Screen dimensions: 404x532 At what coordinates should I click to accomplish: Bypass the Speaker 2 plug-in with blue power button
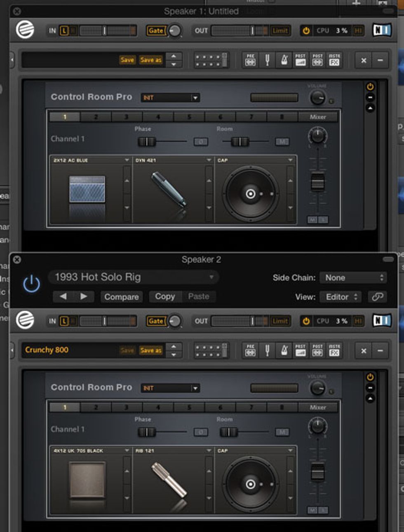click(31, 285)
